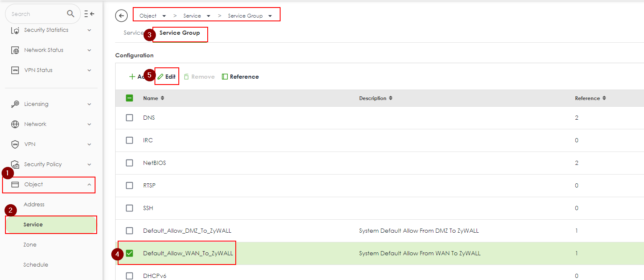Click the Security Policy icon

[x=15, y=164]
